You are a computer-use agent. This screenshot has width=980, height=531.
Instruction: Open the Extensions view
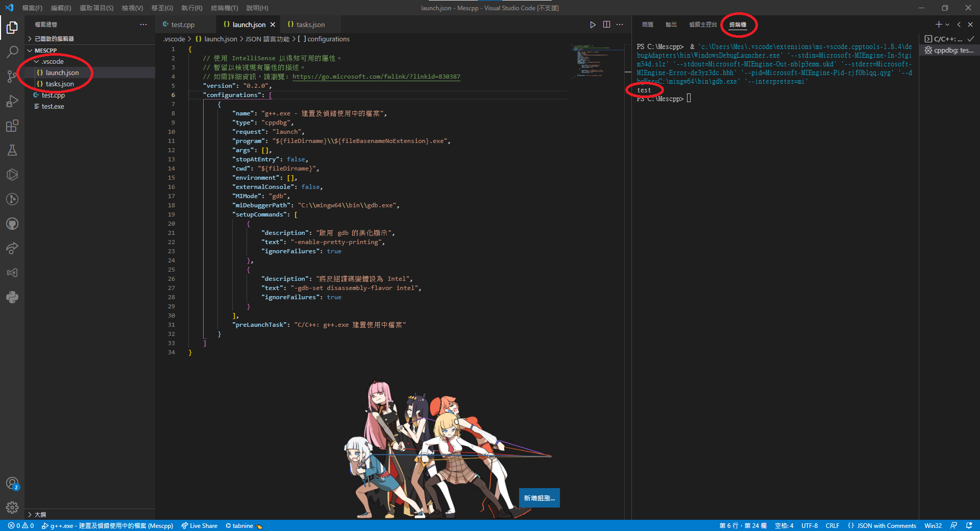(12, 126)
